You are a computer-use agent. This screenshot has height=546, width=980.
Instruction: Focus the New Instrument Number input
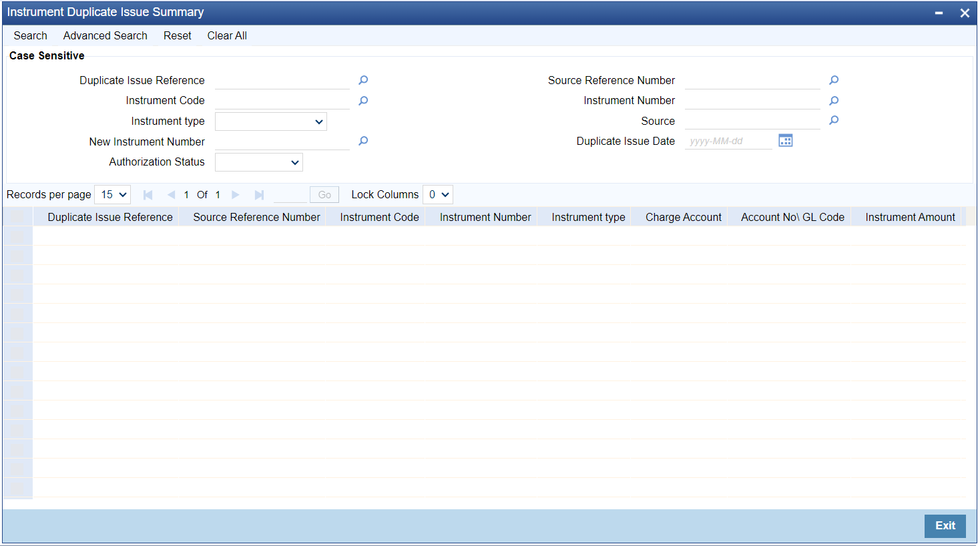[282, 142]
